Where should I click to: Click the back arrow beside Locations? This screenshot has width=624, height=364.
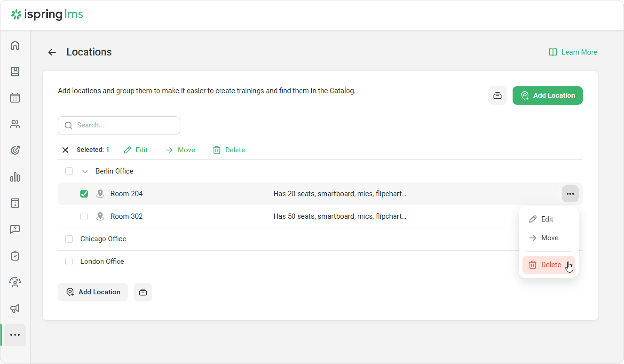click(52, 52)
